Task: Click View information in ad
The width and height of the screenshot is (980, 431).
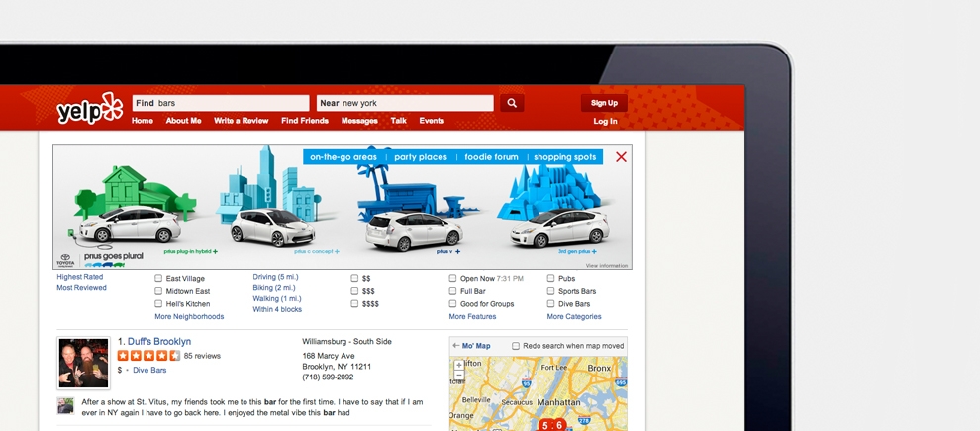Action: pyautogui.click(x=606, y=266)
